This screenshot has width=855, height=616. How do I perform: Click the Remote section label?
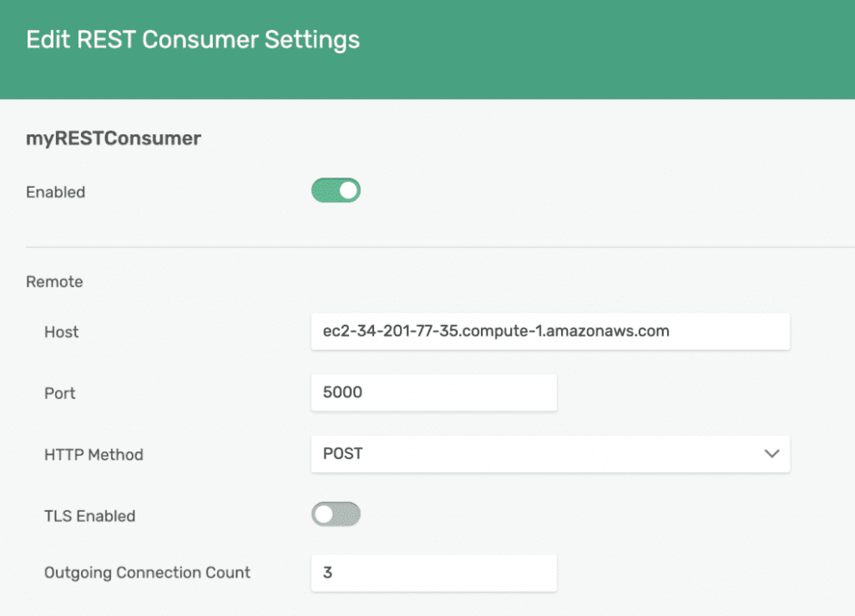click(54, 281)
